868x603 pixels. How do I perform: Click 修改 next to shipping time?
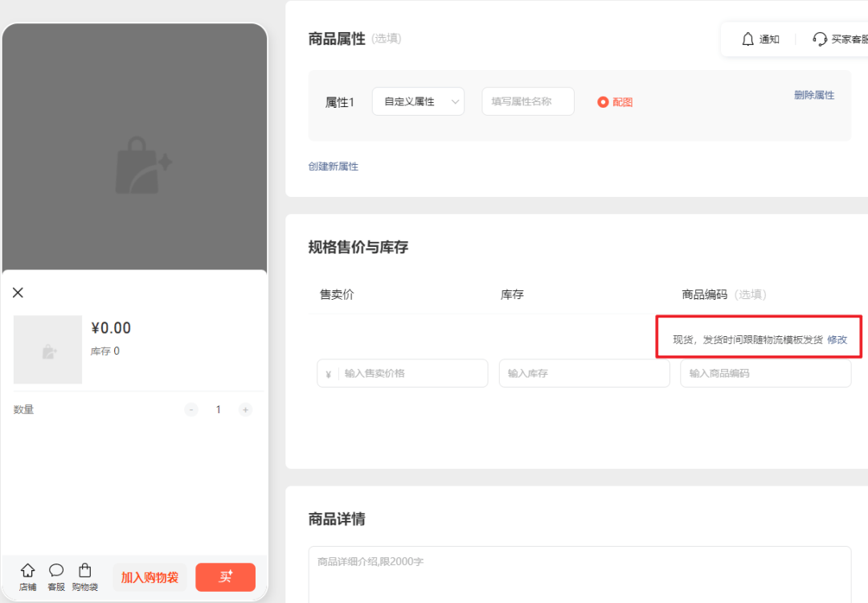coord(837,340)
